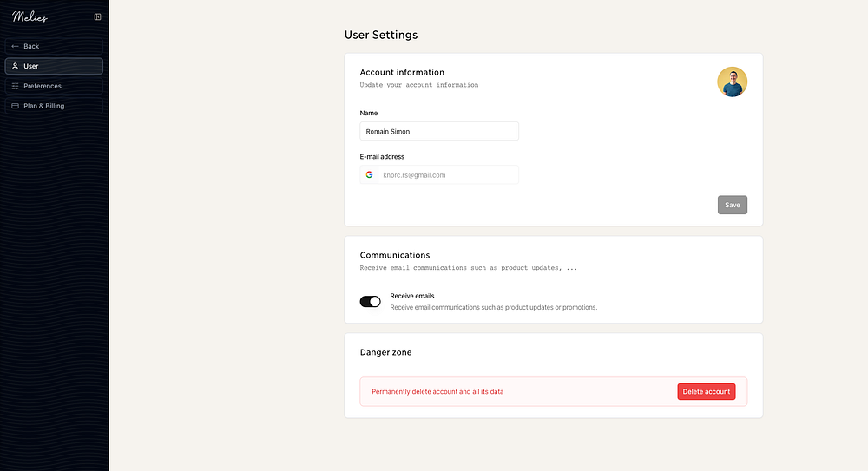Click the profile avatar picture

[732, 82]
